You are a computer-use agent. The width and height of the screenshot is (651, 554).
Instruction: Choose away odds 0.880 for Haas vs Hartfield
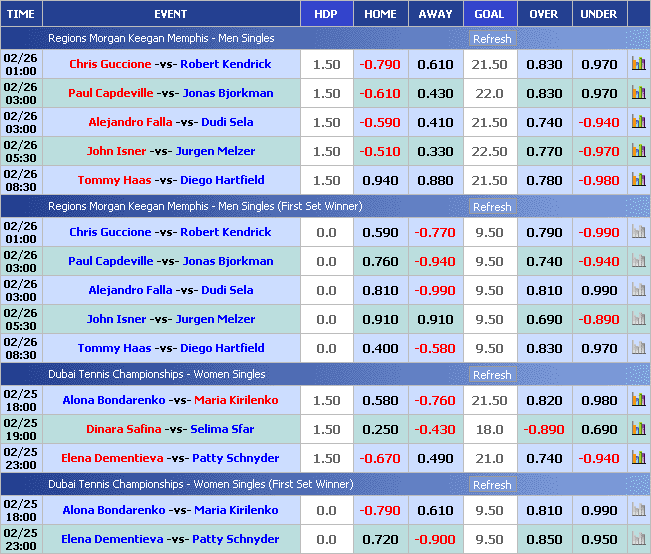[x=435, y=180]
